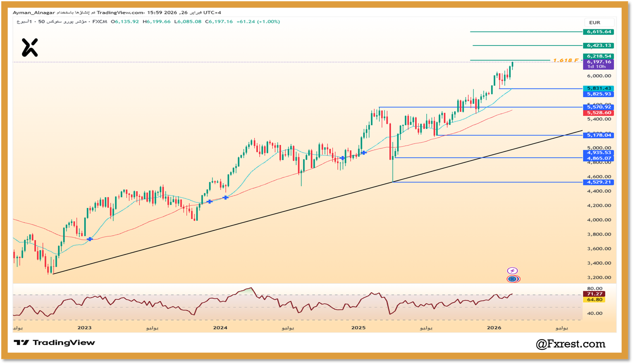The image size is (633, 364).
Task: Click the EU flag economic event icon
Action: [x=513, y=279]
